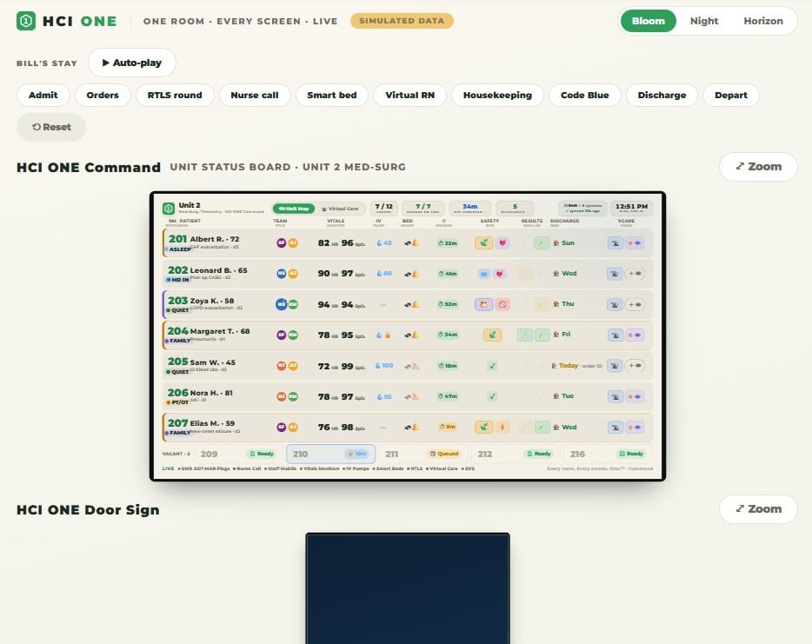Viewport: 812px width, 644px height.
Task: Trigger the Virtual RN scenario step
Action: point(409,96)
